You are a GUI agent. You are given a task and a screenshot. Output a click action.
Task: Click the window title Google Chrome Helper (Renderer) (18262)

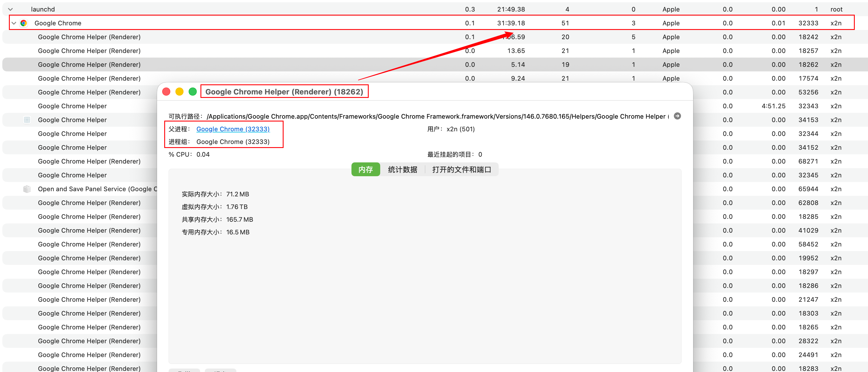(284, 92)
